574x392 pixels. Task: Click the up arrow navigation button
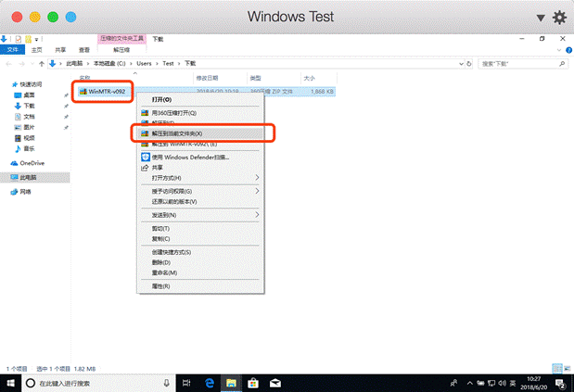coord(42,63)
